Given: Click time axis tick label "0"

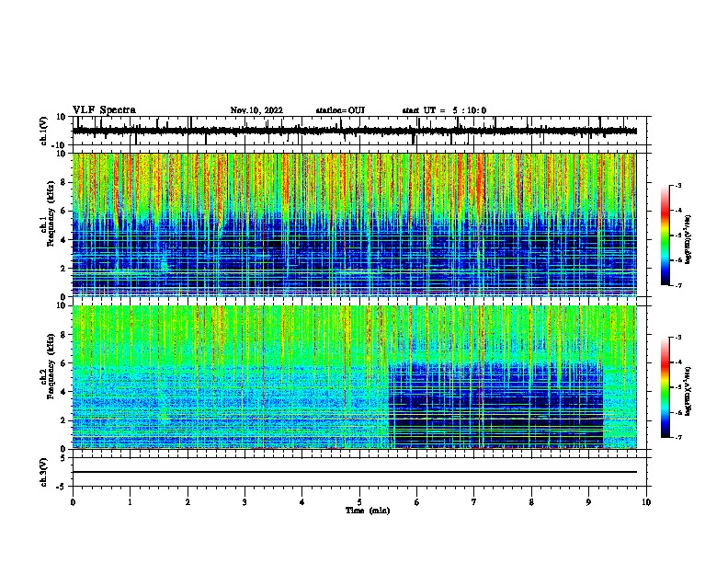Looking at the screenshot, I should 73,502.
